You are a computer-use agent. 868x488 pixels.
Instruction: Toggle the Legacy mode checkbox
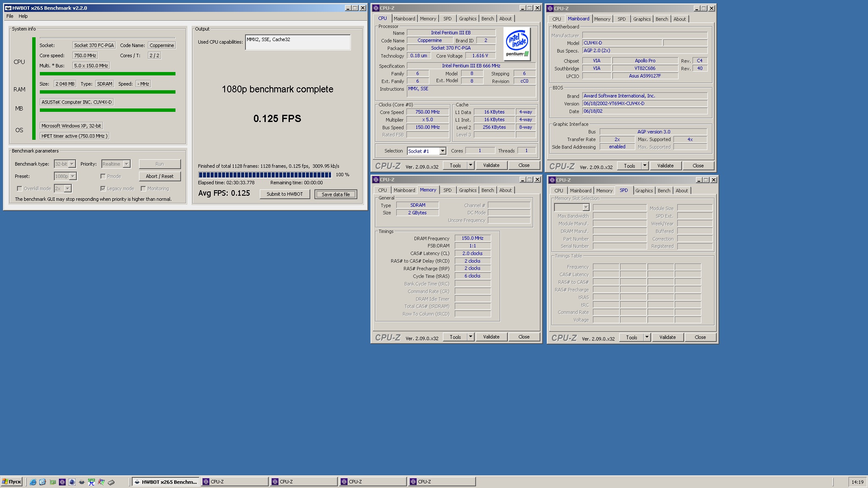coord(103,189)
